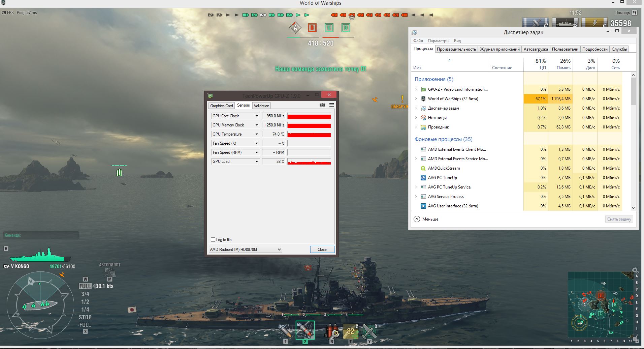Open the GPU Core Clock sensor dropdown
Image resolution: width=644 pixels, height=349 pixels.
[257, 116]
